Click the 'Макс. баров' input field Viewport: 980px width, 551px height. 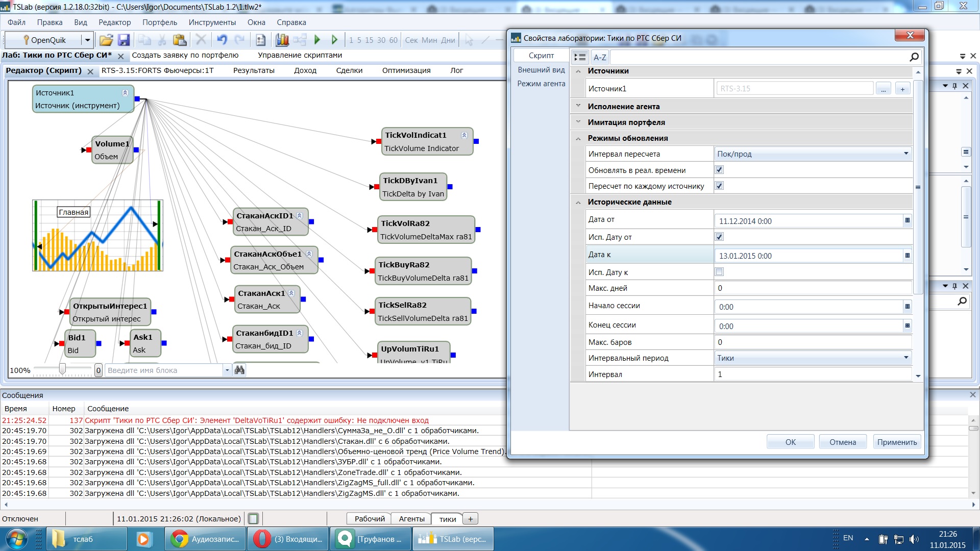click(812, 342)
